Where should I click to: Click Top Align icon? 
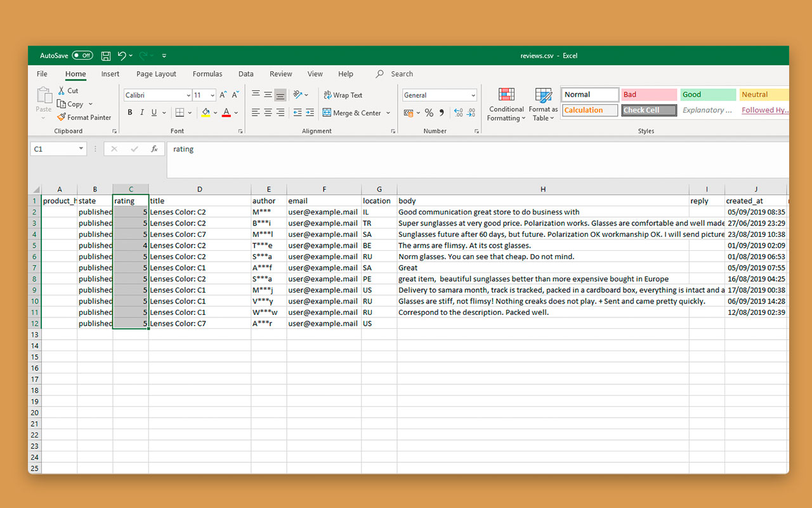click(x=256, y=95)
